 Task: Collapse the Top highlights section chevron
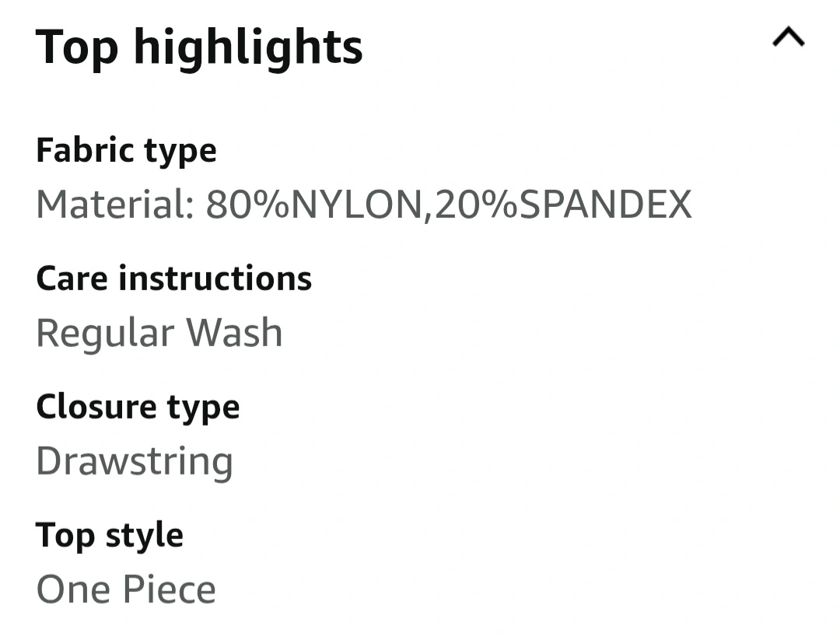(x=788, y=37)
